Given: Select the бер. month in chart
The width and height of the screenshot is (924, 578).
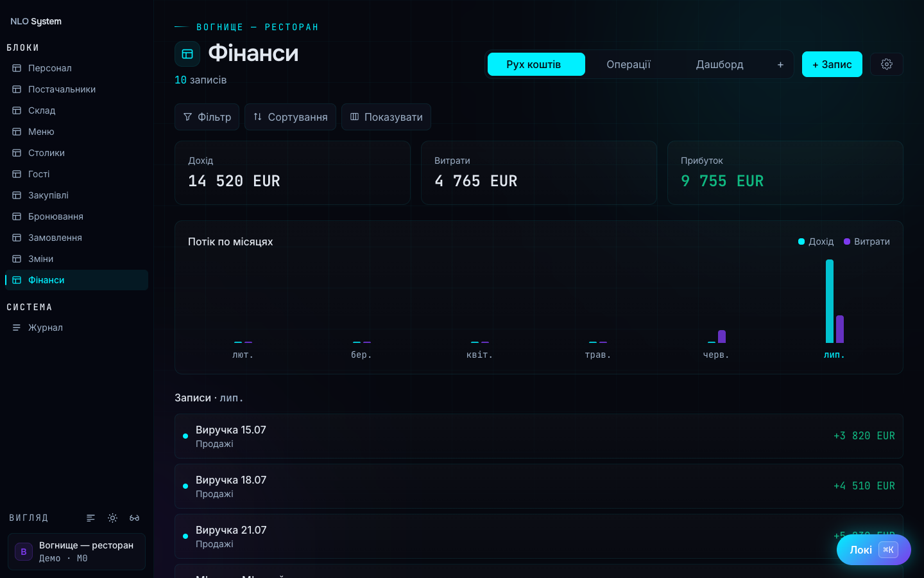Looking at the screenshot, I should [361, 355].
